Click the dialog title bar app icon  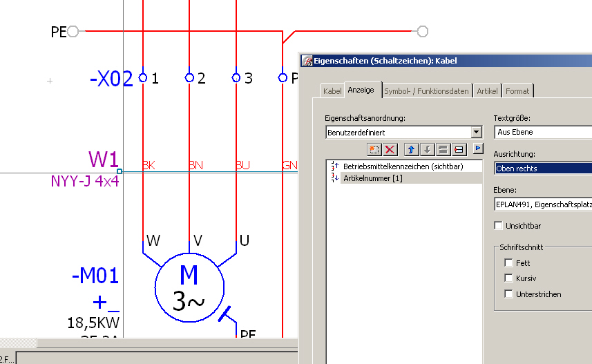point(307,61)
